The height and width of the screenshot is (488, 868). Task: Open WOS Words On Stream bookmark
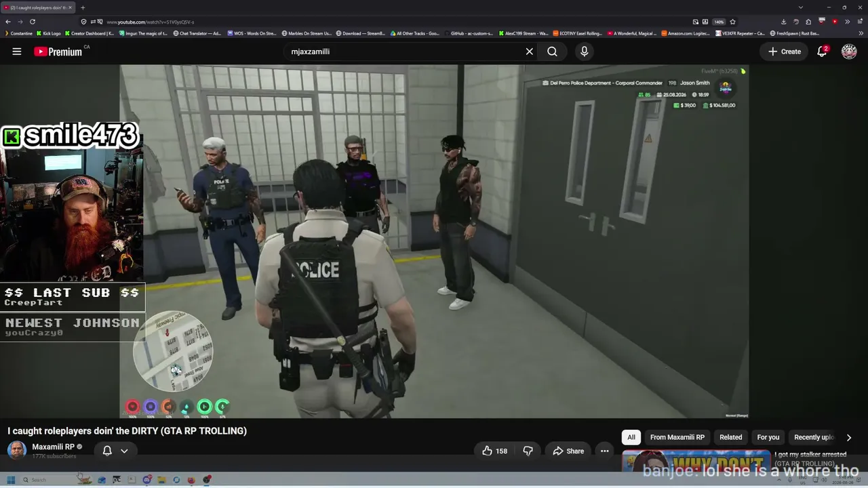coord(252,33)
